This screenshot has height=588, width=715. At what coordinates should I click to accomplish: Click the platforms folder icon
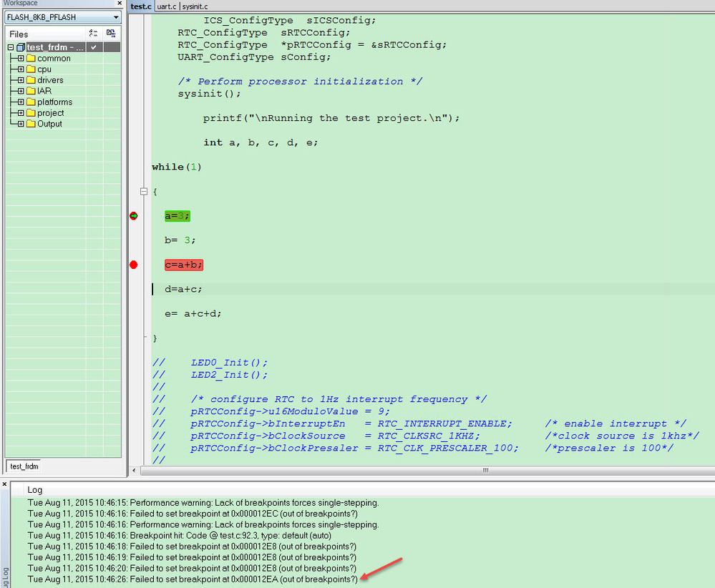click(31, 102)
